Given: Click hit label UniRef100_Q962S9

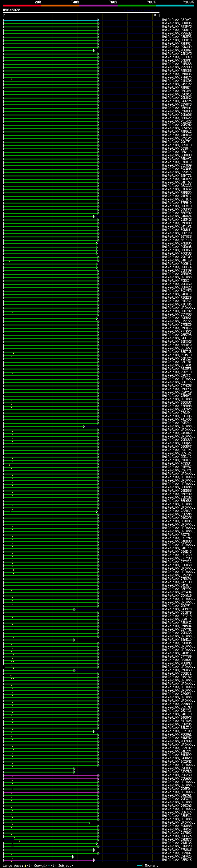Looking at the screenshot, I should (177, 775).
